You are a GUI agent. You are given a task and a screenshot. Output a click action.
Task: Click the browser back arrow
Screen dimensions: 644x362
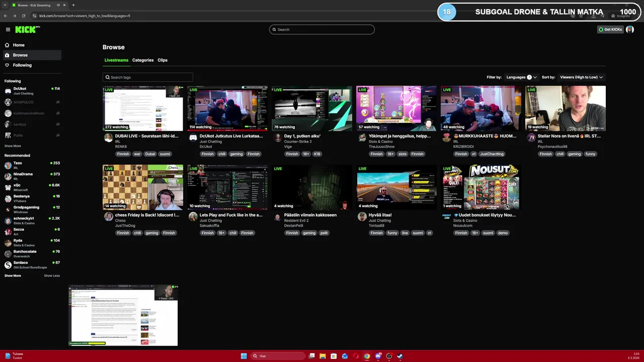click(x=6, y=16)
